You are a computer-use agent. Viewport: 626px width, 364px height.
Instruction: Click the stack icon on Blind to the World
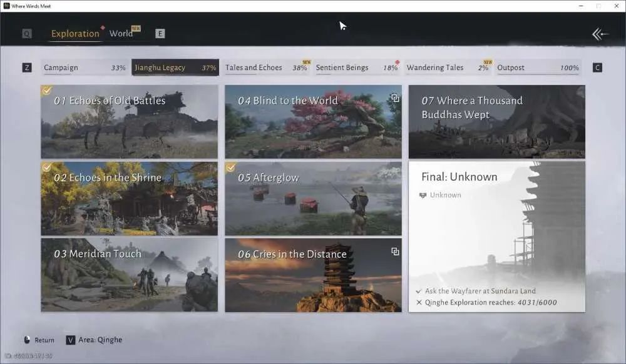click(x=395, y=98)
